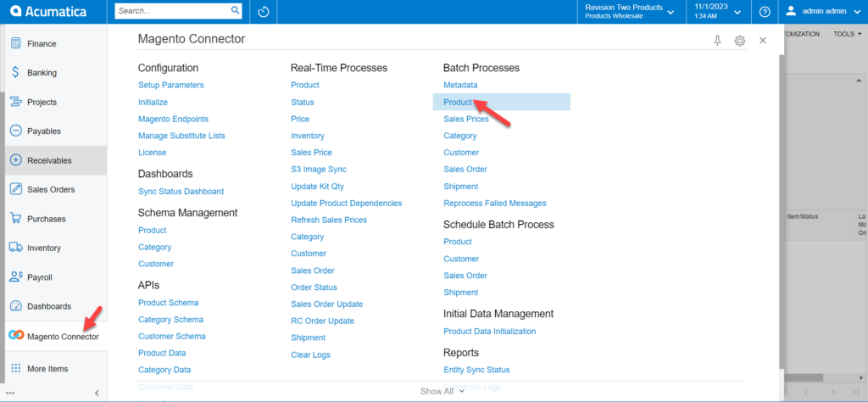Open Entity Sync Status report
868x402 pixels.
(476, 370)
